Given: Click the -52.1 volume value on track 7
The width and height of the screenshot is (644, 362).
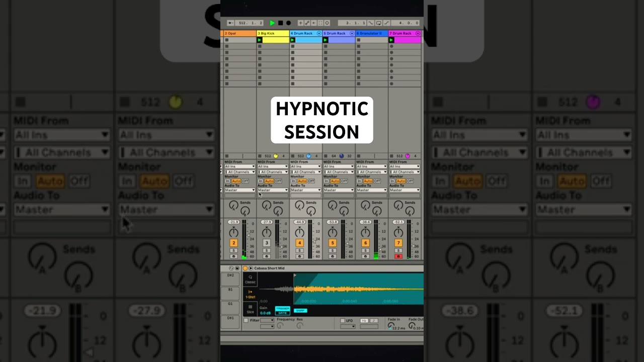Looking at the screenshot, I should [x=398, y=222].
